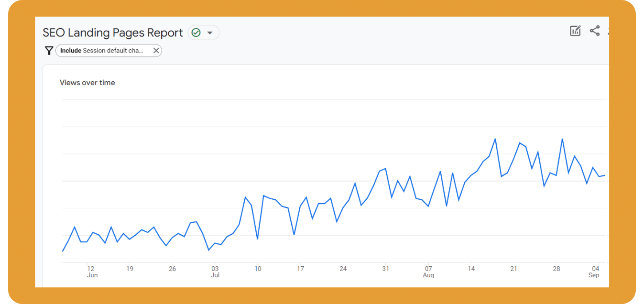
Task: Click the filter funnel icon
Action: (x=49, y=50)
